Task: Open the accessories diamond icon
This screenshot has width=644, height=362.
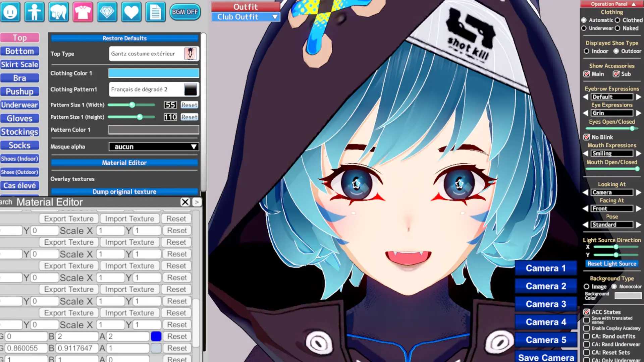Action: click(107, 12)
